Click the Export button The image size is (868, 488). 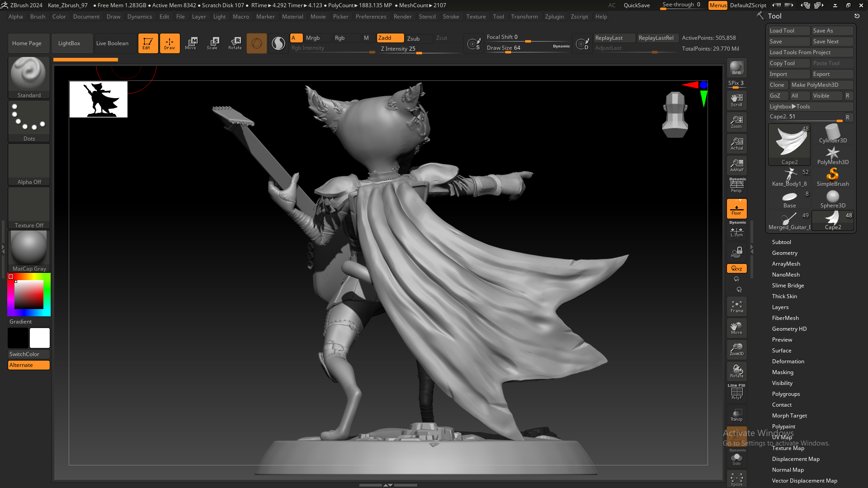pos(832,74)
